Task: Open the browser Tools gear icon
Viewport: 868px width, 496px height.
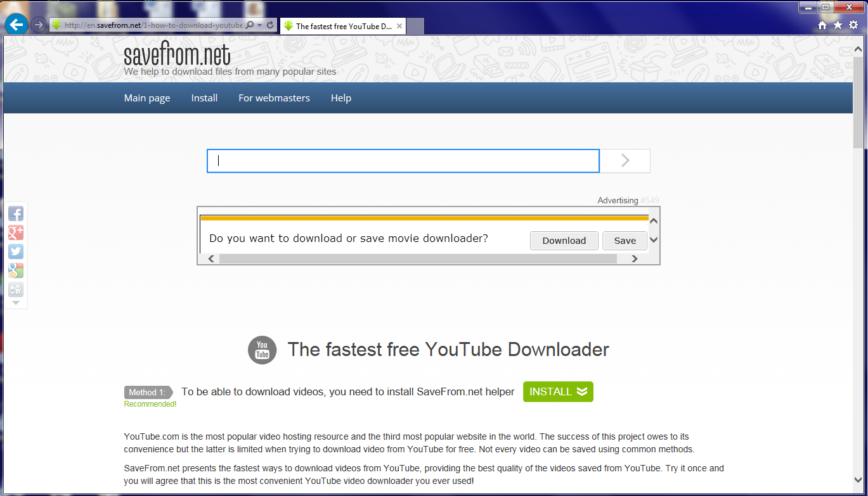Action: coord(853,25)
